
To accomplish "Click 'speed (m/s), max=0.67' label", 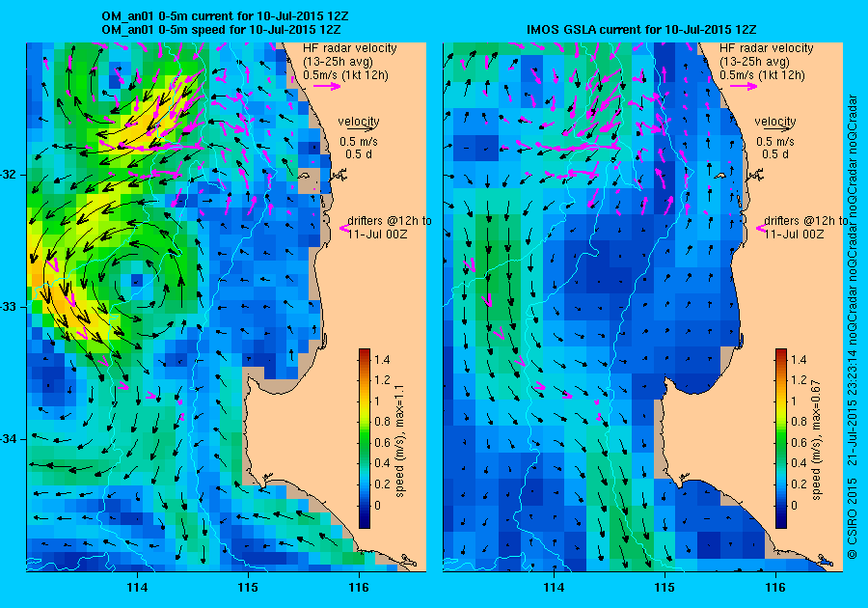I will pos(817,440).
